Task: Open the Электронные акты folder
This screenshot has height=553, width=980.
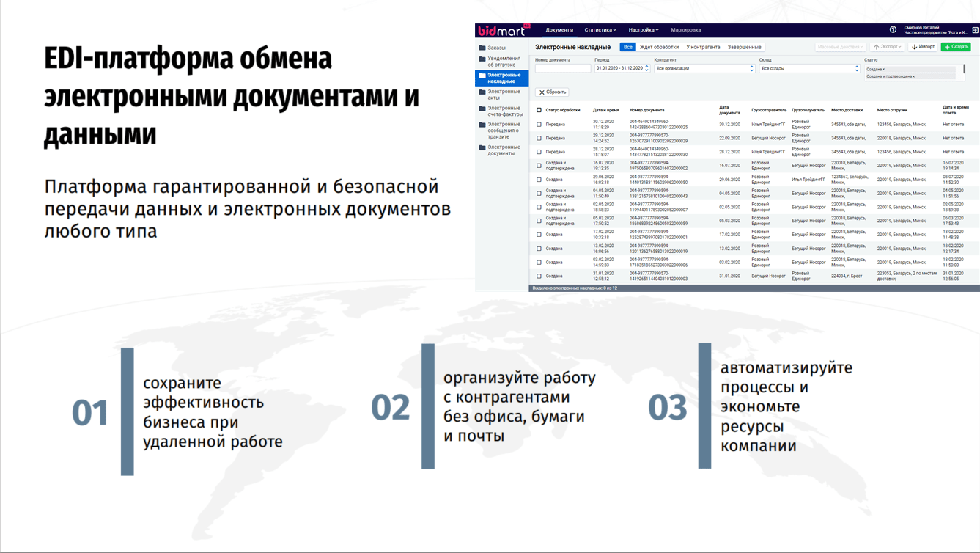Action: coord(504,94)
